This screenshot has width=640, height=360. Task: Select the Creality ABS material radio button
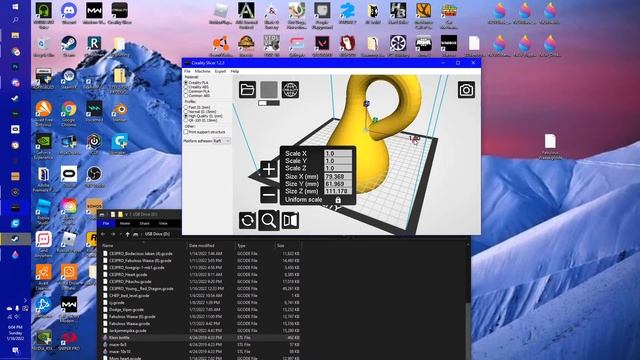(x=186, y=87)
